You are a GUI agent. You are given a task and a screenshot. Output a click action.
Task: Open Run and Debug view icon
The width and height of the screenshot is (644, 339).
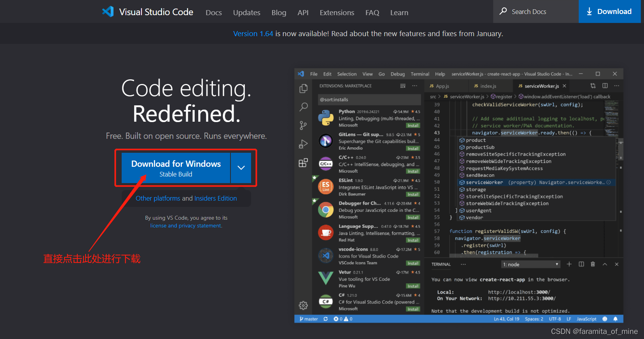click(x=304, y=144)
